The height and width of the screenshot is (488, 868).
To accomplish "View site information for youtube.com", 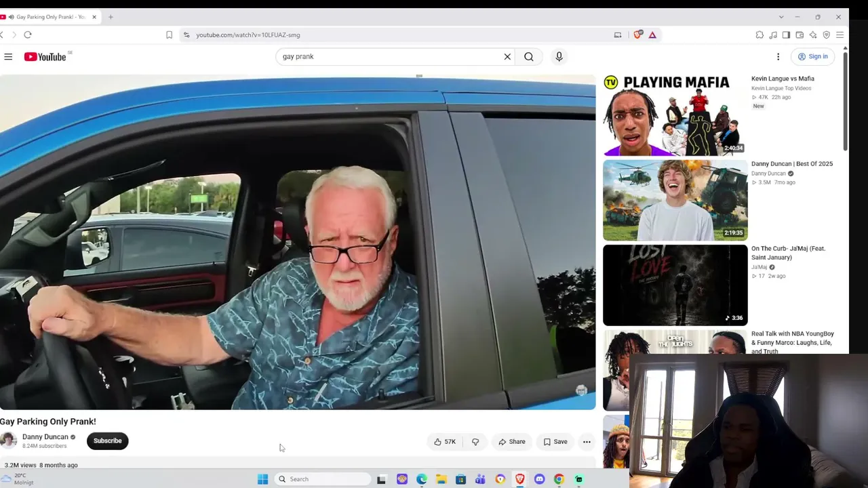I will (x=186, y=35).
